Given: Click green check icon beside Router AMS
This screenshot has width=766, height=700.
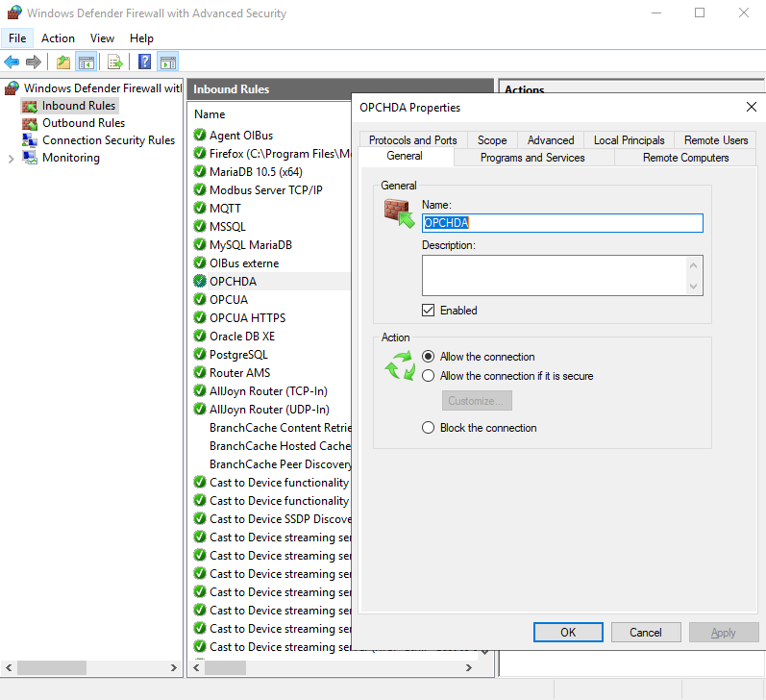Looking at the screenshot, I should tap(199, 372).
